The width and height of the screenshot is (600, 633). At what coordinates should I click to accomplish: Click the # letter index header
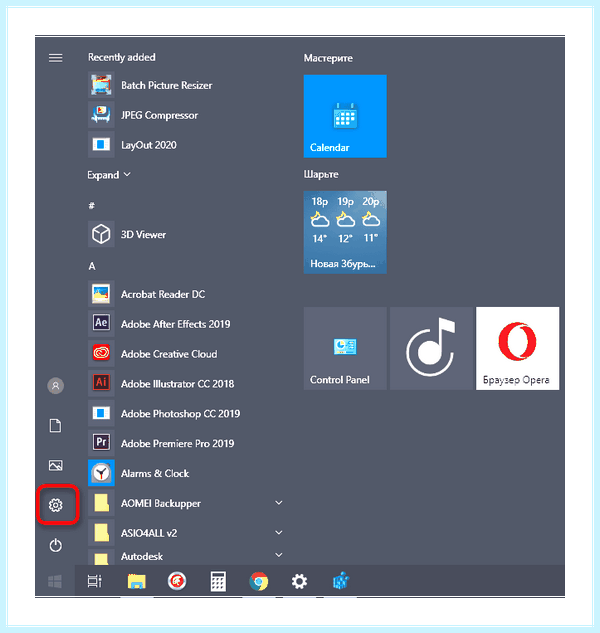coord(92,205)
